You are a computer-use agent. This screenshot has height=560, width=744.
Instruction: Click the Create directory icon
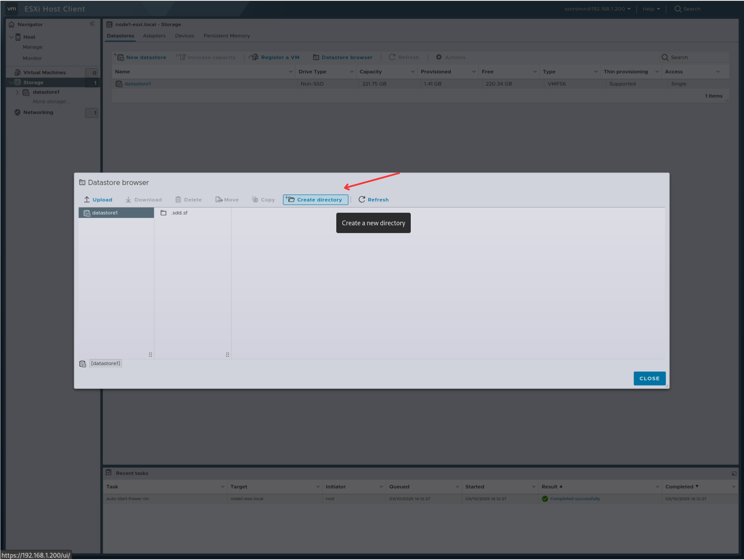coord(289,199)
